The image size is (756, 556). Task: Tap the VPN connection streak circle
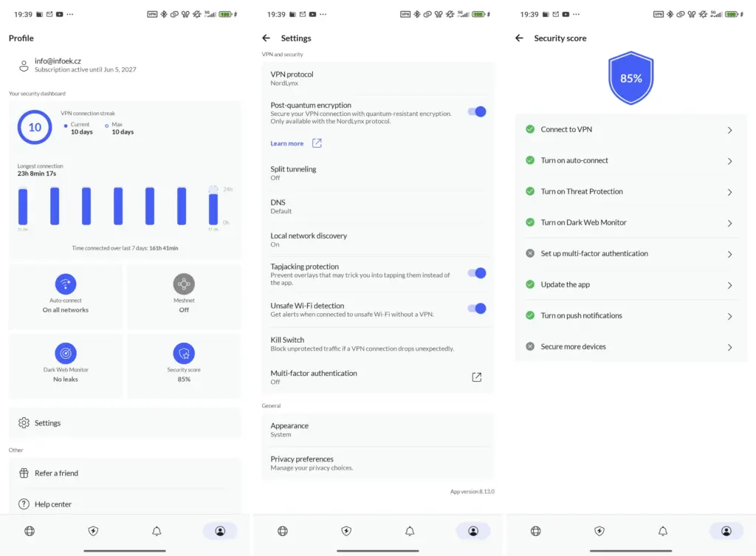pyautogui.click(x=35, y=128)
